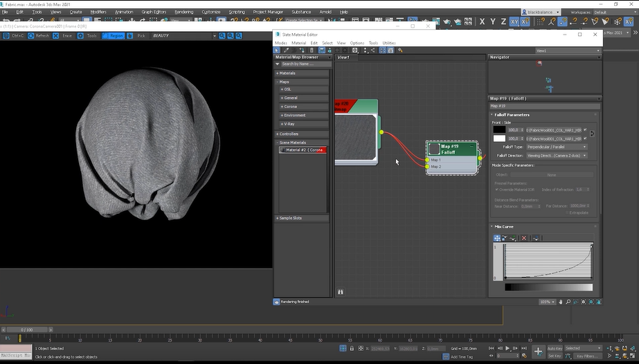Open the Modifiers menu in 3ds Max

click(98, 12)
